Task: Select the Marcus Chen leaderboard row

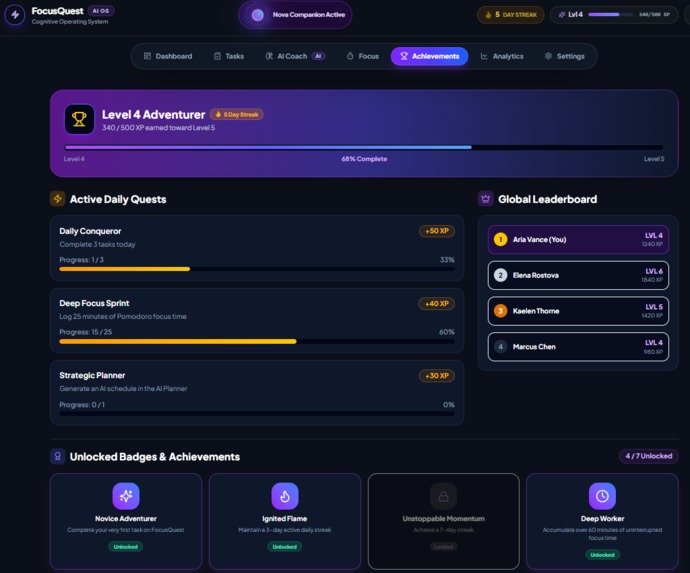Action: [x=578, y=346]
